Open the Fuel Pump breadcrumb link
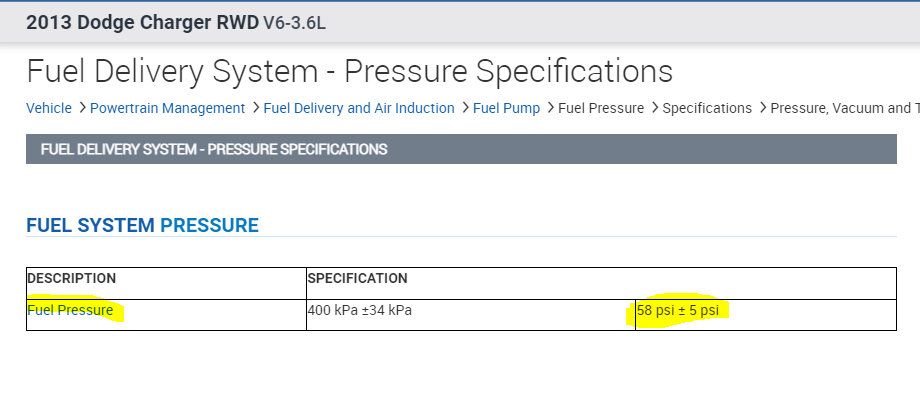This screenshot has width=920, height=406. coord(506,108)
